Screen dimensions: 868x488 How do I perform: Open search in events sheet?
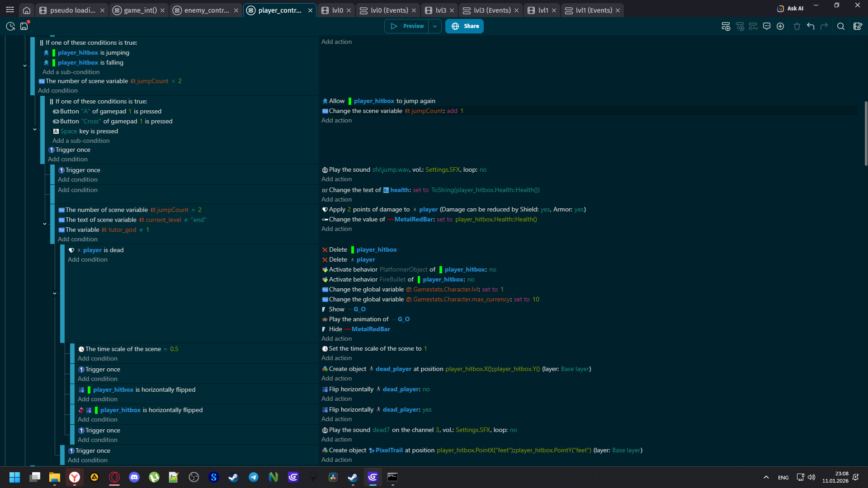(x=840, y=26)
